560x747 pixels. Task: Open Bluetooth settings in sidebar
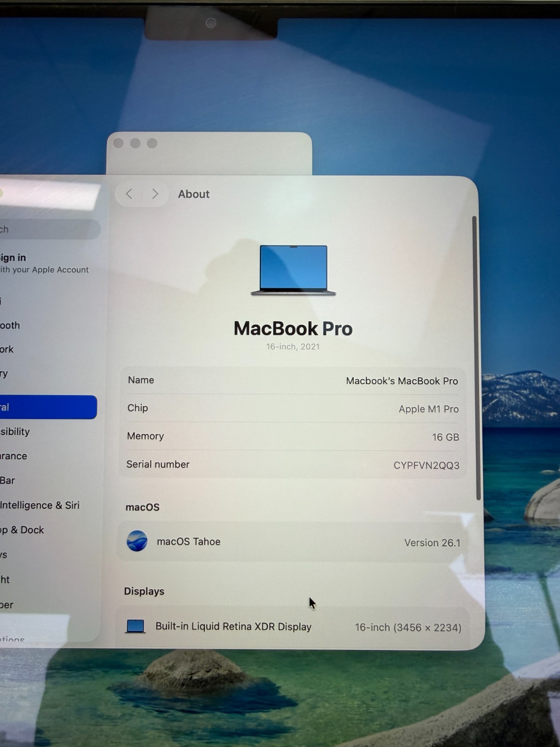(10, 325)
